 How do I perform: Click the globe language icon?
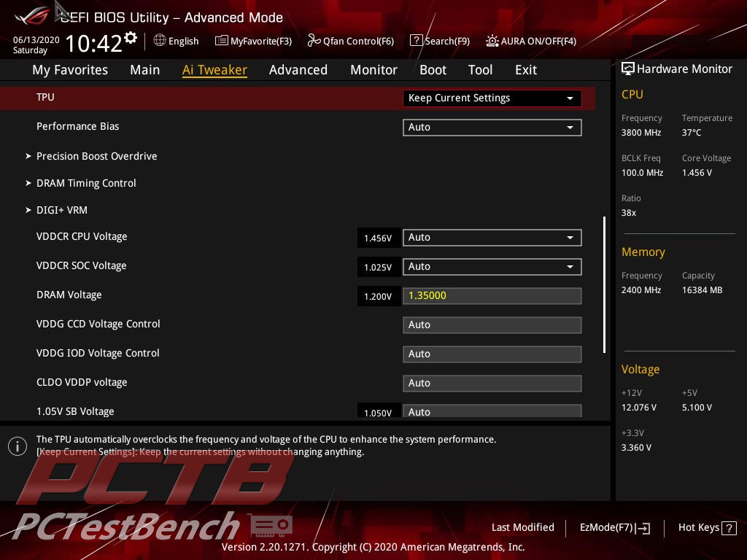pyautogui.click(x=160, y=41)
